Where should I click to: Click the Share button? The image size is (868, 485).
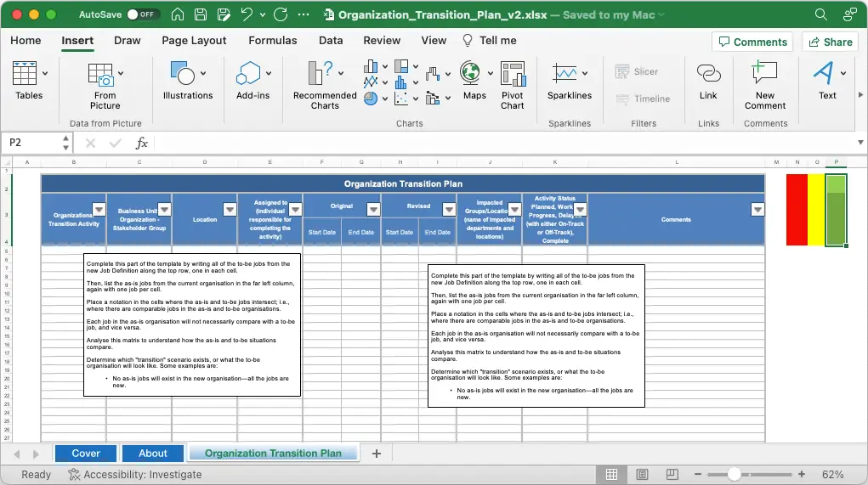point(831,42)
